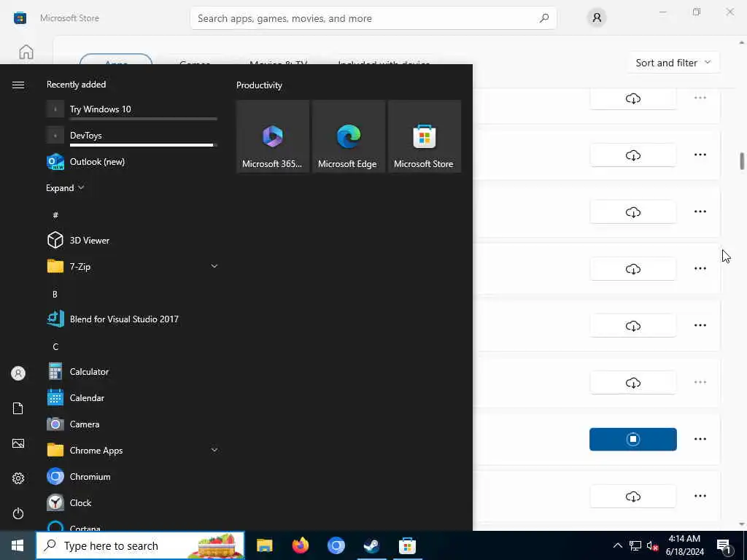Launch the Microsoft 365 tile

pyautogui.click(x=273, y=136)
